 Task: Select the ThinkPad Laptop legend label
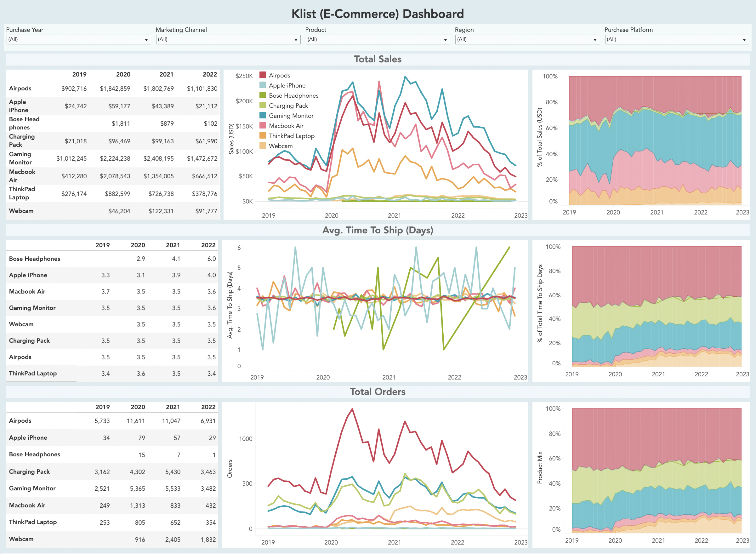(x=291, y=136)
